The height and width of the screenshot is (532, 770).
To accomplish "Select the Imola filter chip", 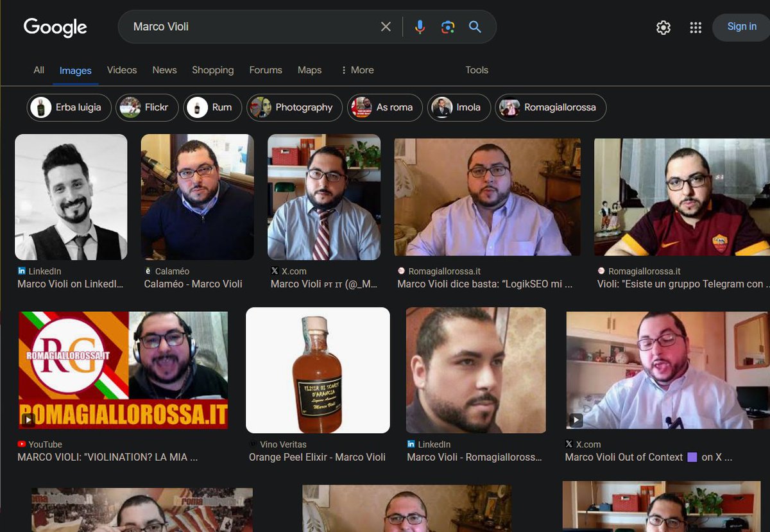I will [458, 107].
